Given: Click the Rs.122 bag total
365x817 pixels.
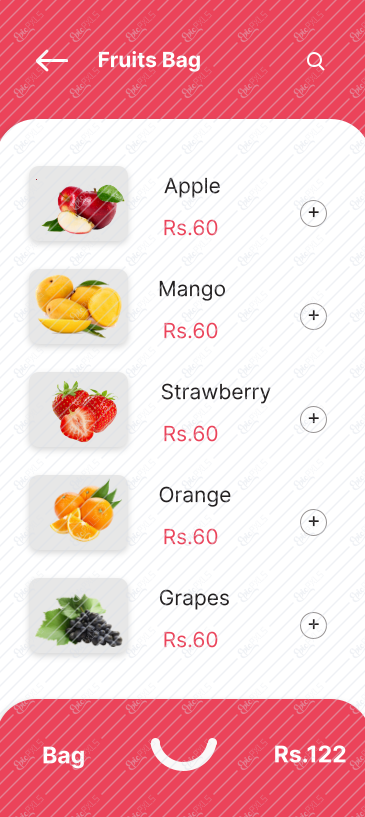Looking at the screenshot, I should click(310, 754).
